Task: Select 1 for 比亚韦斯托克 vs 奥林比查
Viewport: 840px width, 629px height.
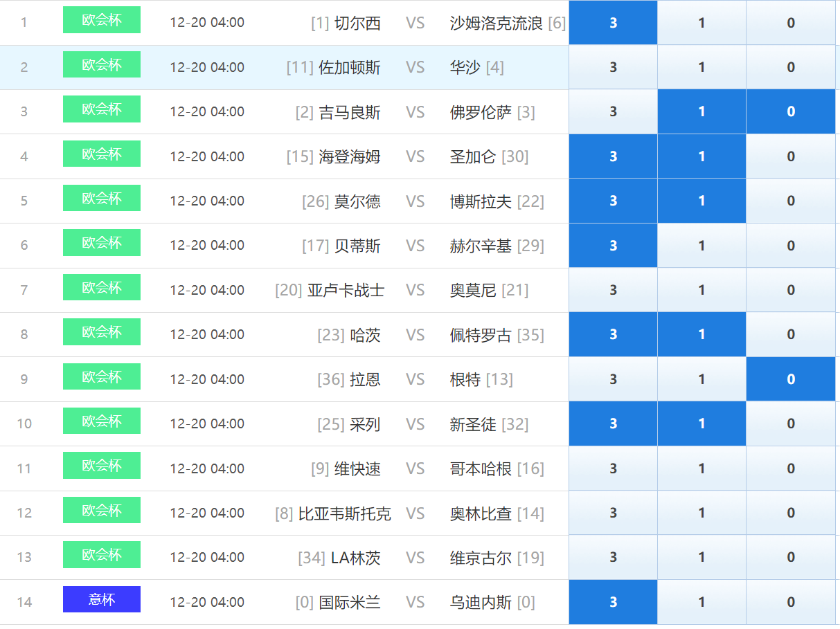Action: click(x=702, y=513)
